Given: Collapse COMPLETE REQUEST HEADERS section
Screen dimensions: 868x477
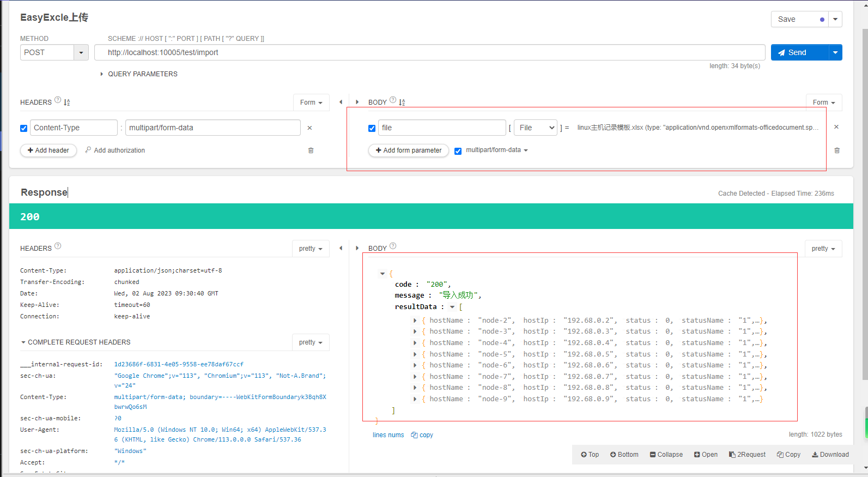Looking at the screenshot, I should coord(76,342).
